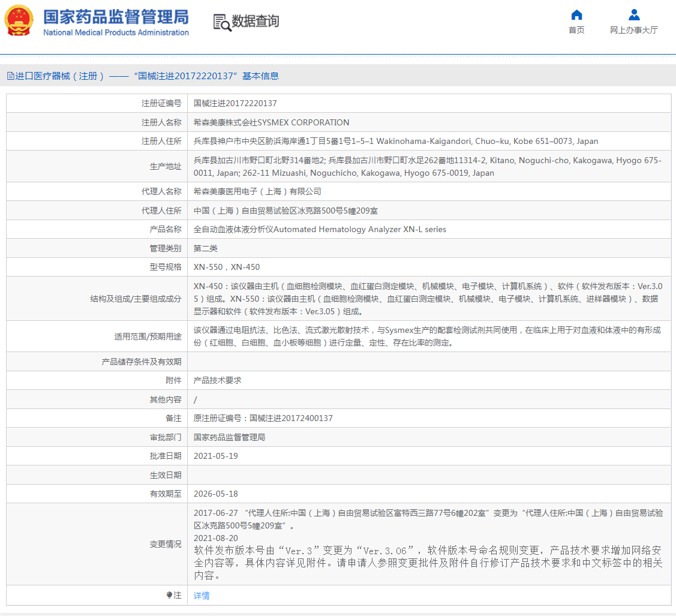This screenshot has width=676, height=616.
Task: Click 审批部门 value 国家药品监督管理局
Action: pos(229,437)
